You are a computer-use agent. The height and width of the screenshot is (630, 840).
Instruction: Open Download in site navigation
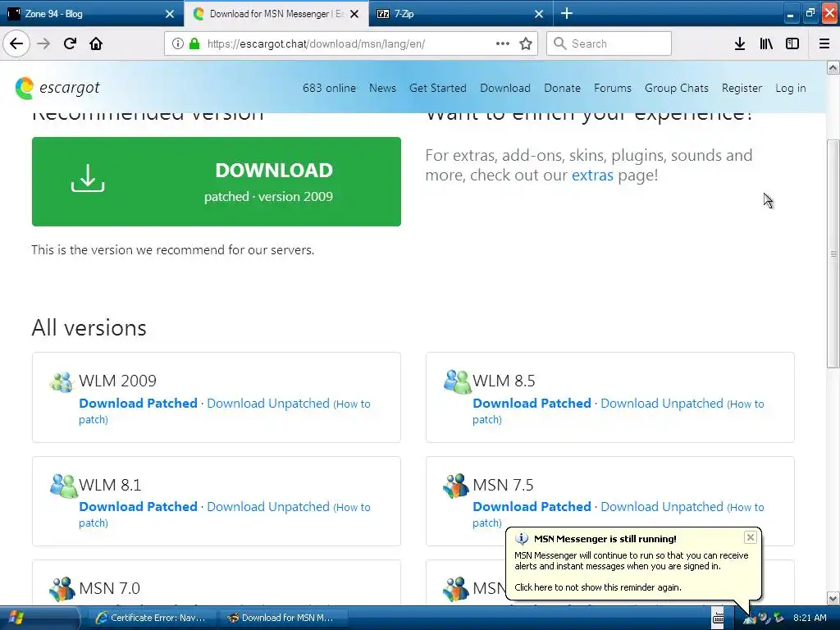coord(505,88)
